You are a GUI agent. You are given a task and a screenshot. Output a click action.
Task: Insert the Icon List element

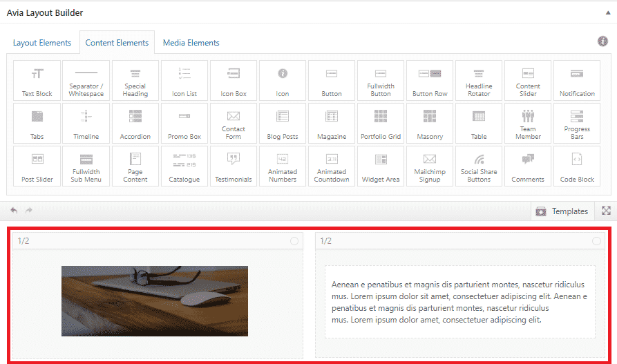pyautogui.click(x=184, y=81)
